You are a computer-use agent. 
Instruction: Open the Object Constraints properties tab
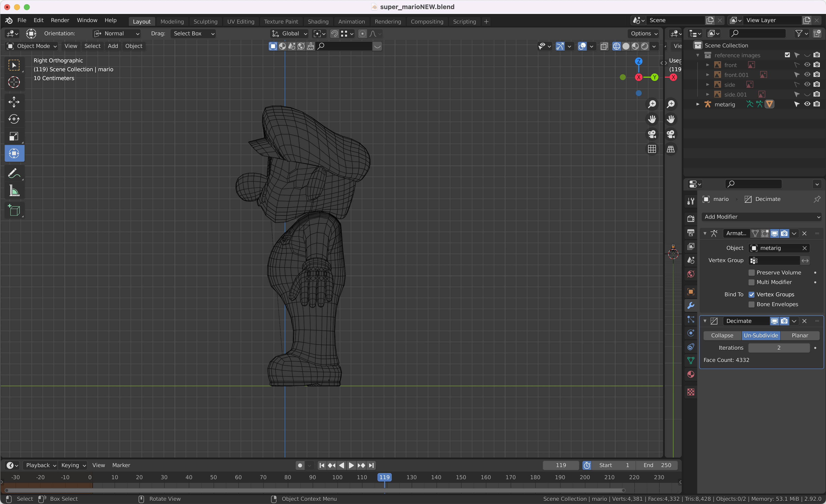(x=691, y=347)
